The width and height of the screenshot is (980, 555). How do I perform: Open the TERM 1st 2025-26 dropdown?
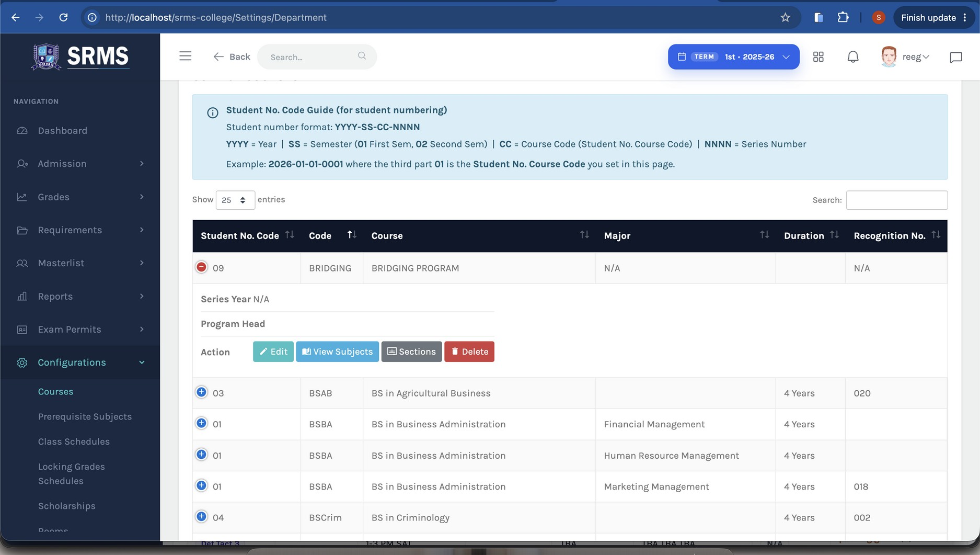pyautogui.click(x=733, y=56)
